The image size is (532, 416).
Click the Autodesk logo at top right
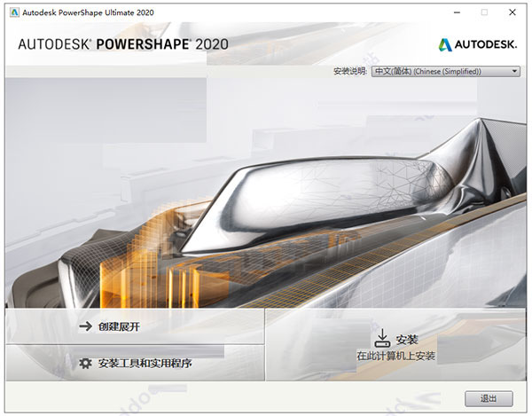pyautogui.click(x=478, y=44)
